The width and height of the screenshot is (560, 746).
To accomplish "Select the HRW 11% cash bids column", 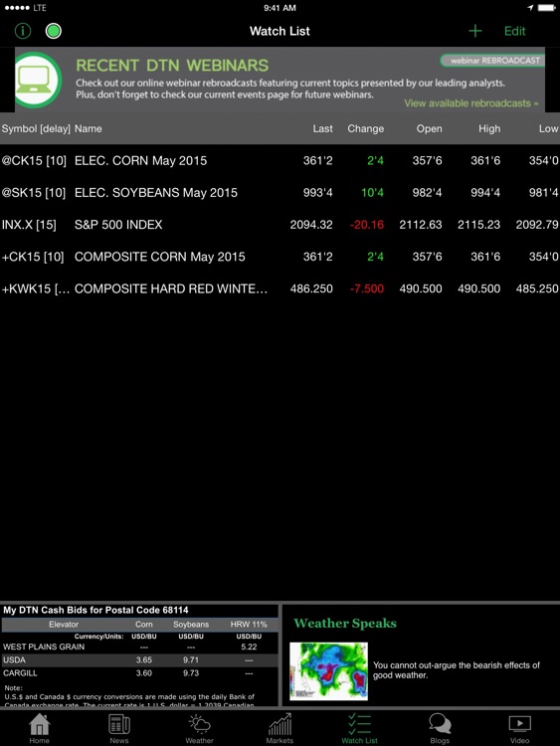I will tap(249, 625).
